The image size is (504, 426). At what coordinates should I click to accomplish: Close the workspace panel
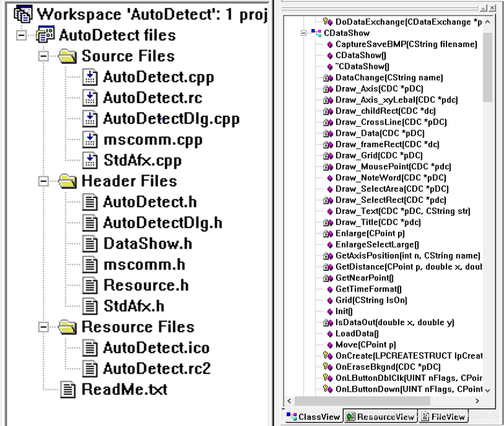click(492, 8)
